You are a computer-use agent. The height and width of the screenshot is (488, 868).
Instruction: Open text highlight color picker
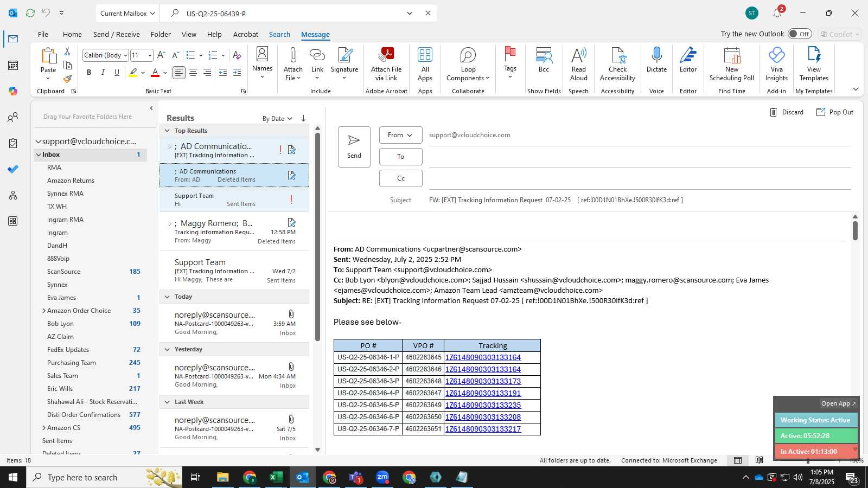143,73
